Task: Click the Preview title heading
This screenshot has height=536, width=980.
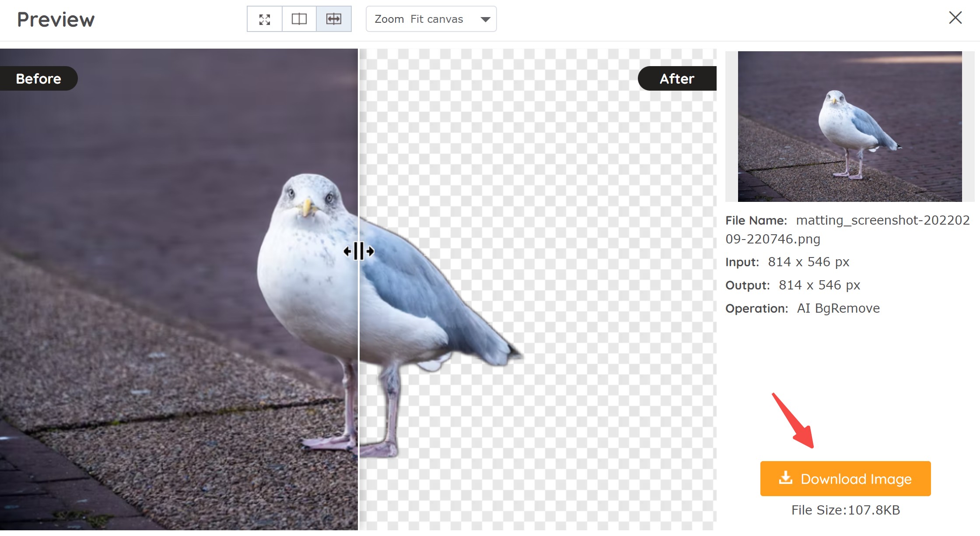Action: (56, 20)
